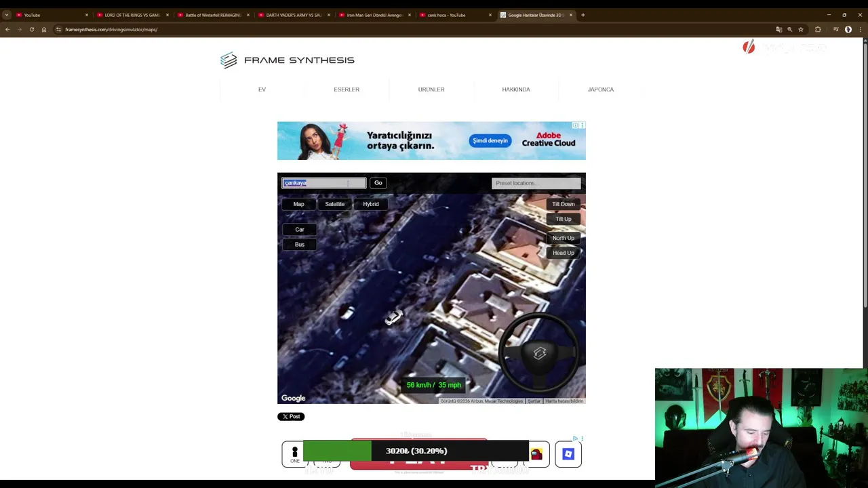Click the address bar URL
Image resolution: width=868 pixels, height=488 pixels.
pos(111,29)
